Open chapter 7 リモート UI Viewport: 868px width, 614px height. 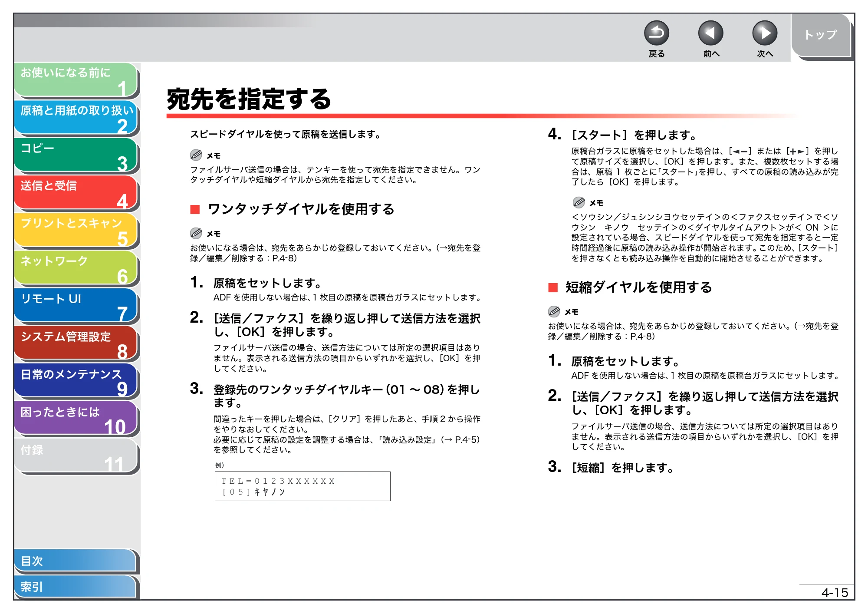click(x=76, y=306)
